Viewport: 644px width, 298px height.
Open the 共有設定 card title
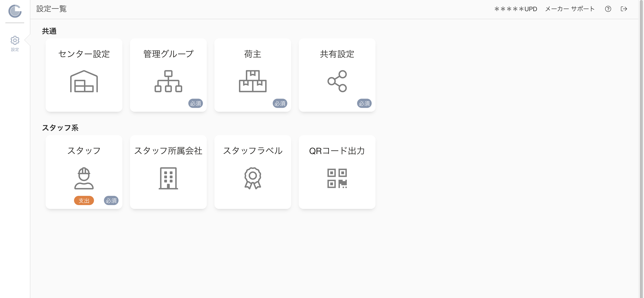[337, 54]
